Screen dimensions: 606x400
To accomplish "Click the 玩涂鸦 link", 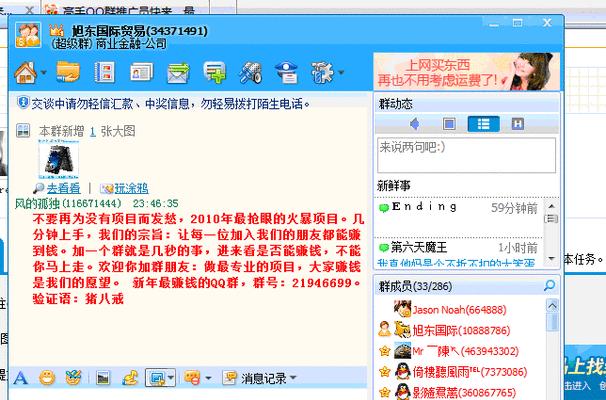I will point(131,188).
